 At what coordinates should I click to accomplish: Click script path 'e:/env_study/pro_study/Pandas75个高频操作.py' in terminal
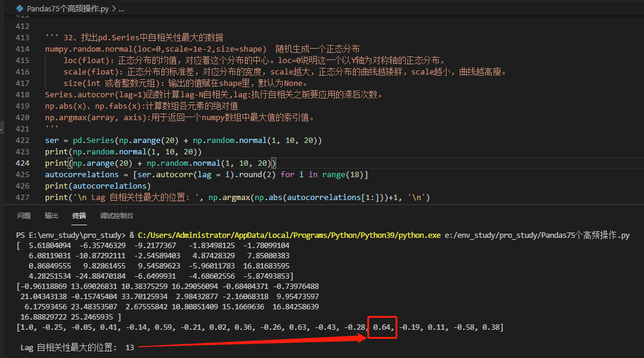tap(537, 235)
